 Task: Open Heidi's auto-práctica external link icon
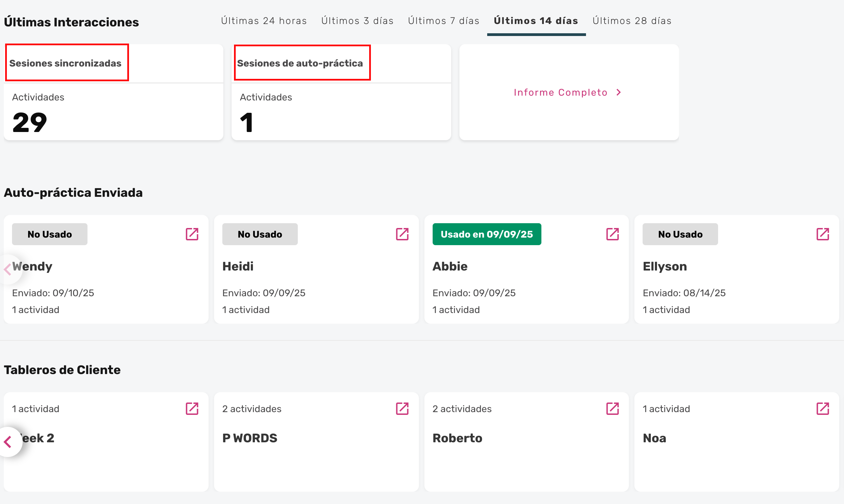[x=402, y=234]
